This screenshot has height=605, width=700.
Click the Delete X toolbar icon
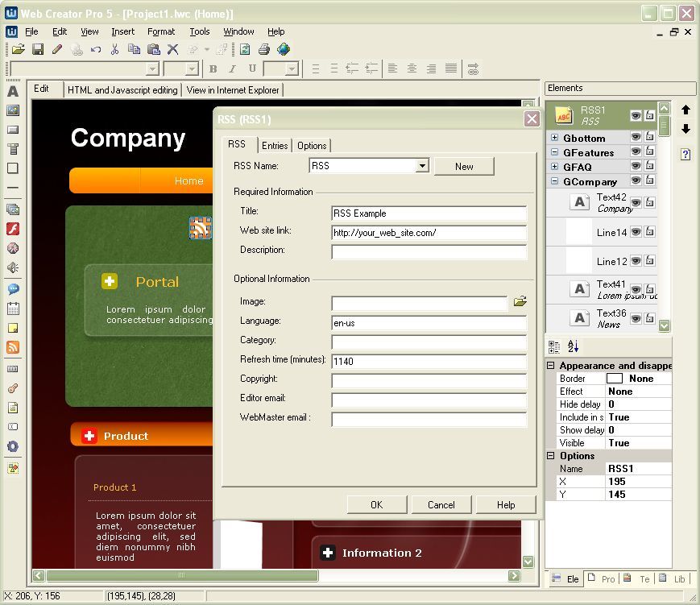tap(172, 49)
